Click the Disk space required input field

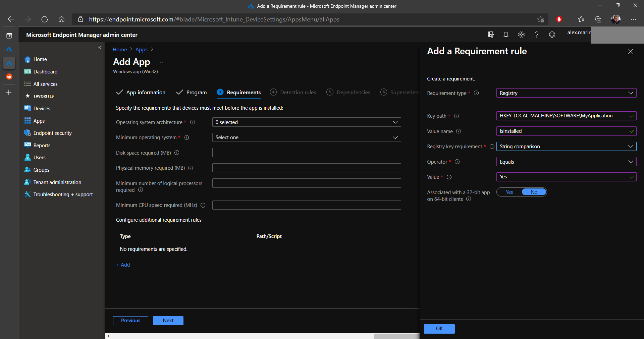306,153
